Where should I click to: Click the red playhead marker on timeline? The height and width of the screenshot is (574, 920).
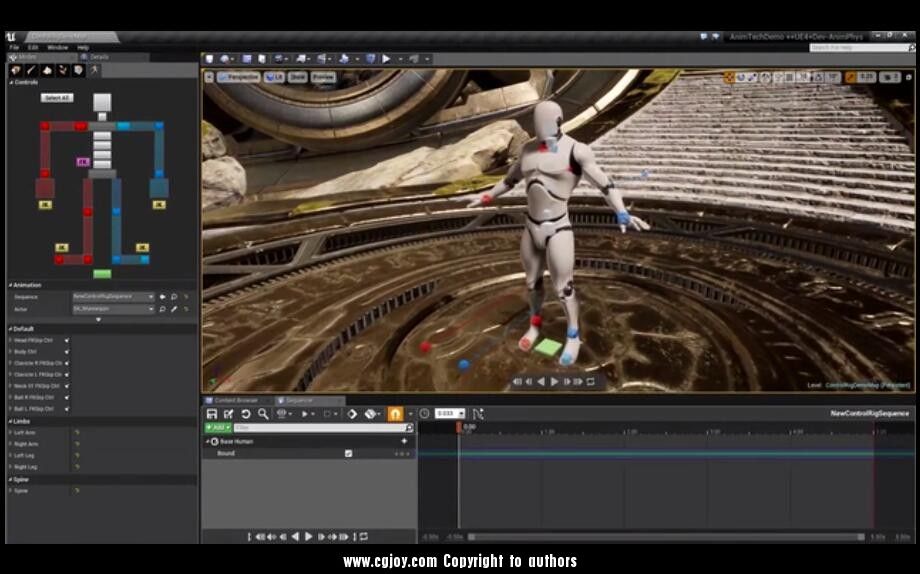459,427
